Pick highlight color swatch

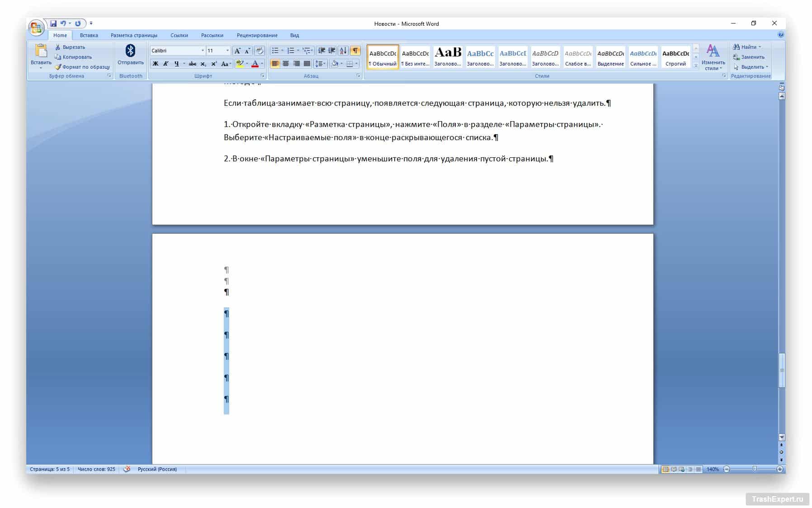(240, 64)
